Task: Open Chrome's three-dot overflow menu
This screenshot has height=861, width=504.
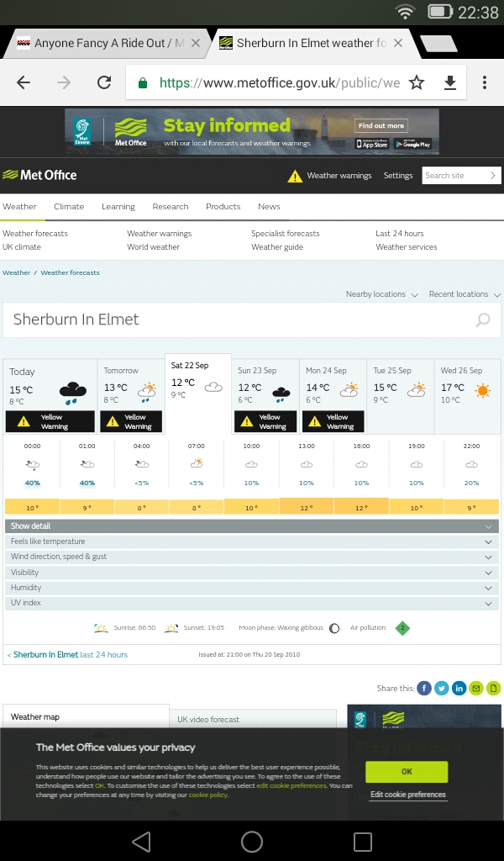Action: pyautogui.click(x=485, y=82)
